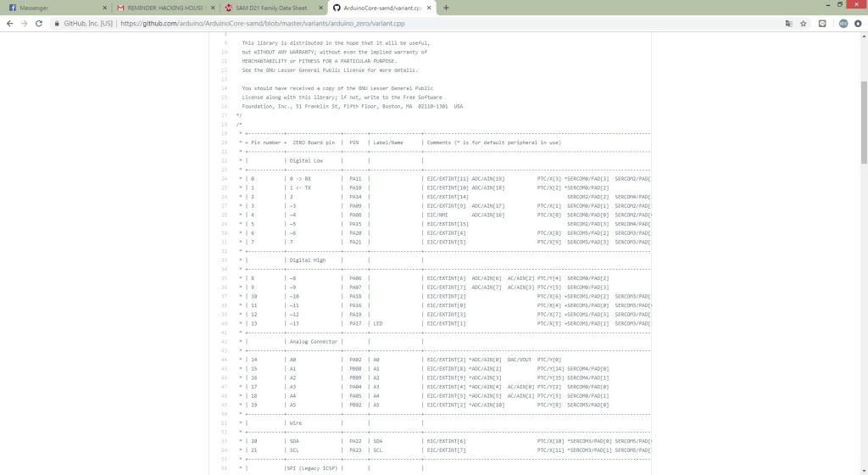Click the vertical scrollbar thumb
The image size is (868, 475).
point(864,122)
